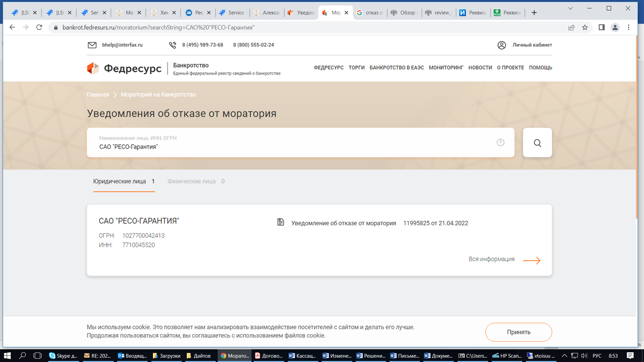
Task: Click phone number 8 (800) 555-02-24
Action: [x=253, y=45]
